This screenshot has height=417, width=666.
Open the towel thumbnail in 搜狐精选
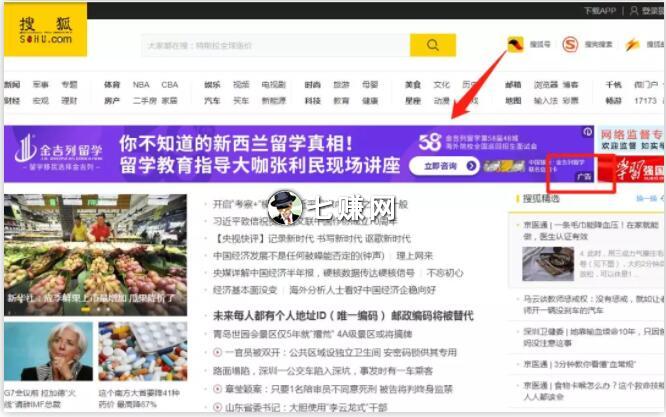click(x=548, y=264)
